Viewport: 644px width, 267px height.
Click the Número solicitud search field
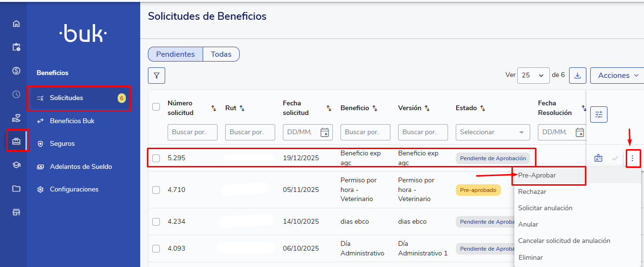pos(192,132)
